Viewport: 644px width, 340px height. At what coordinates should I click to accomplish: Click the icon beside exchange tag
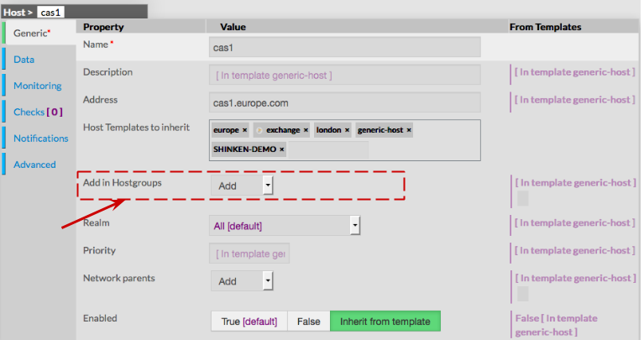point(260,131)
